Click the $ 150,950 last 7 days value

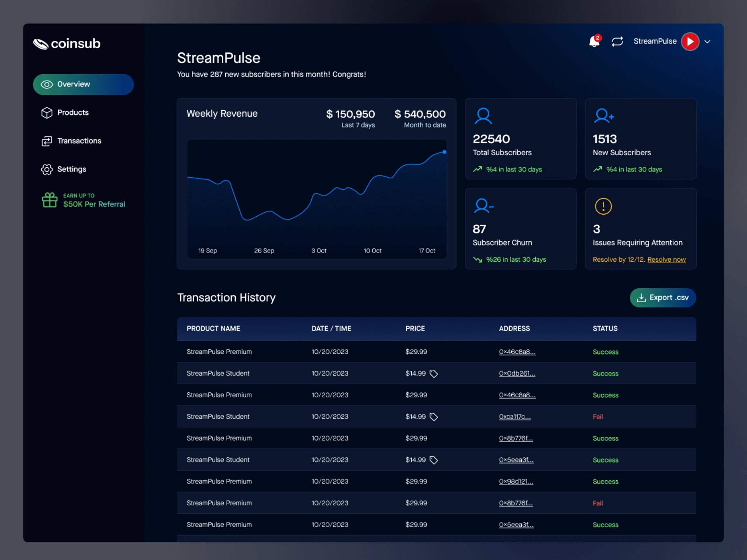coord(351,114)
